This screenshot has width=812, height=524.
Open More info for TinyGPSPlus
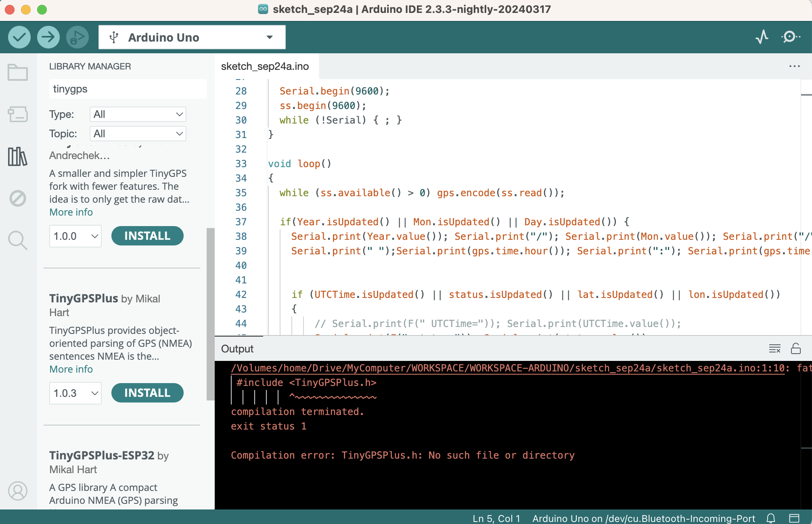(x=71, y=369)
